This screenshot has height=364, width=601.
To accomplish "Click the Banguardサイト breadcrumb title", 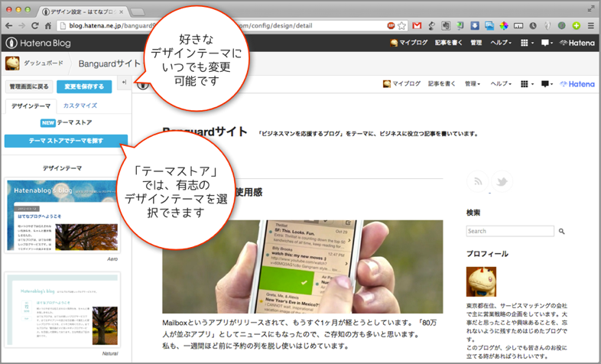I will 109,63.
